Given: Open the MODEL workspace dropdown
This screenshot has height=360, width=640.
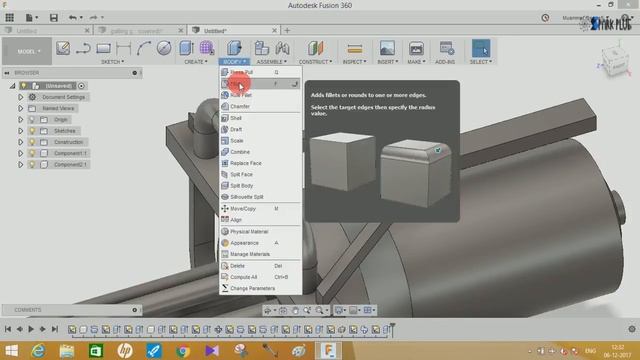Looking at the screenshot, I should pyautogui.click(x=27, y=51).
